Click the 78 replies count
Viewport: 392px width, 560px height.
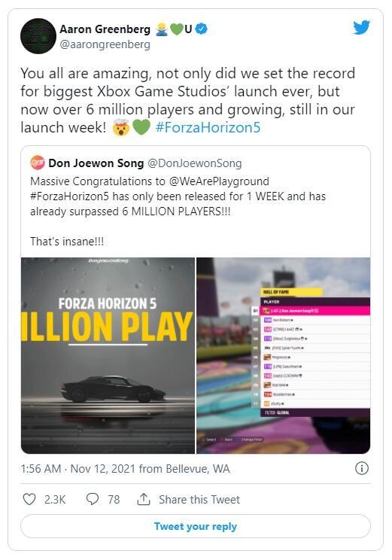point(114,499)
